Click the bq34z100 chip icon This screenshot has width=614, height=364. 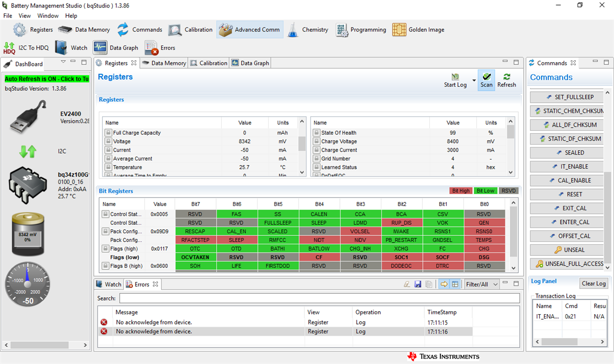coord(27,184)
